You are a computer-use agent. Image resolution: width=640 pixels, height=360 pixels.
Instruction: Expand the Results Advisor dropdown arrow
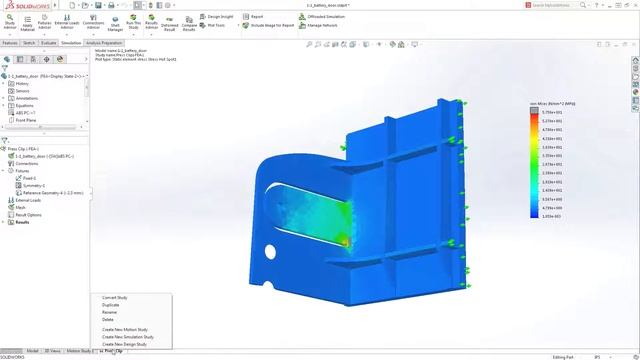(x=151, y=34)
